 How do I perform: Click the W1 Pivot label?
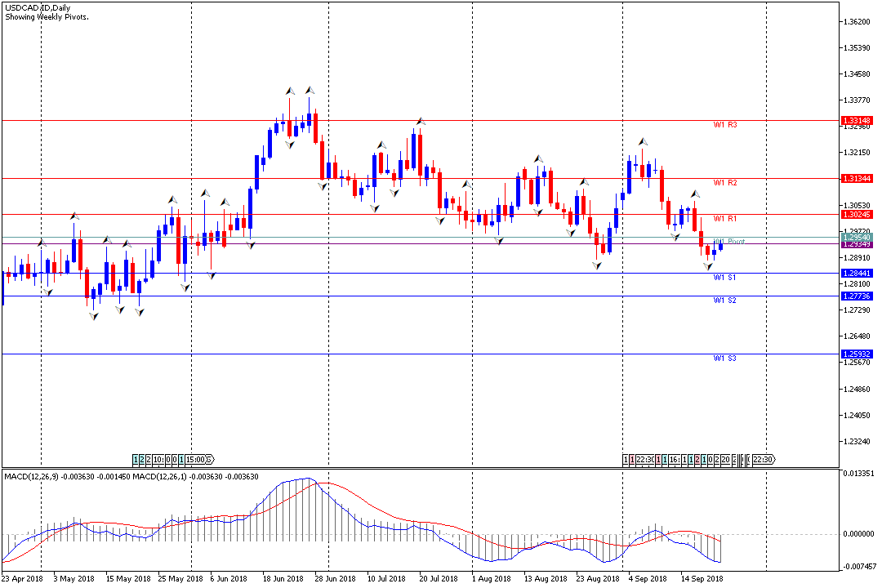click(x=729, y=242)
